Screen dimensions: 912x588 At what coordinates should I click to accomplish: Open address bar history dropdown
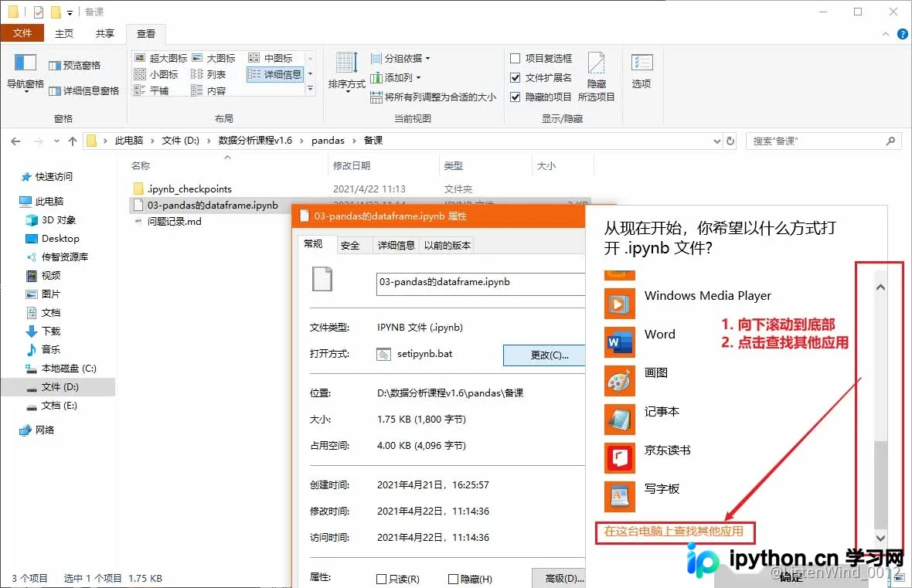tap(716, 141)
